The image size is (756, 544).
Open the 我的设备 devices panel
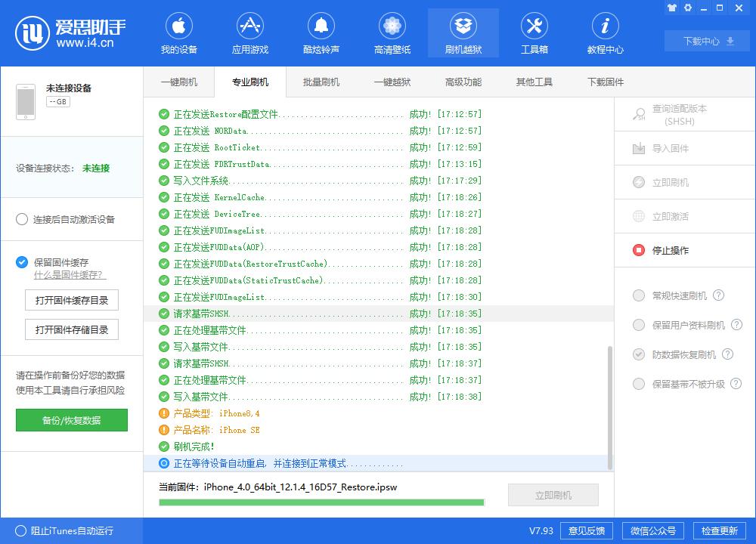click(x=179, y=32)
